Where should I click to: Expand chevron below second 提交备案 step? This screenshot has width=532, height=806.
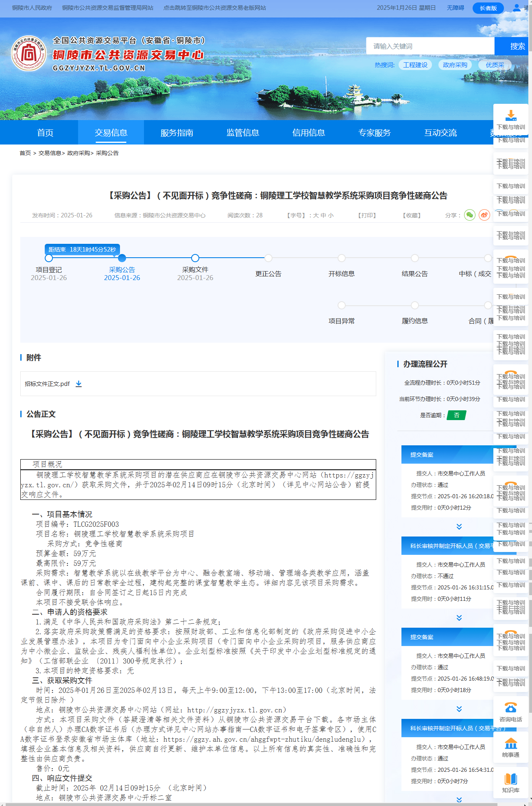[x=459, y=709]
